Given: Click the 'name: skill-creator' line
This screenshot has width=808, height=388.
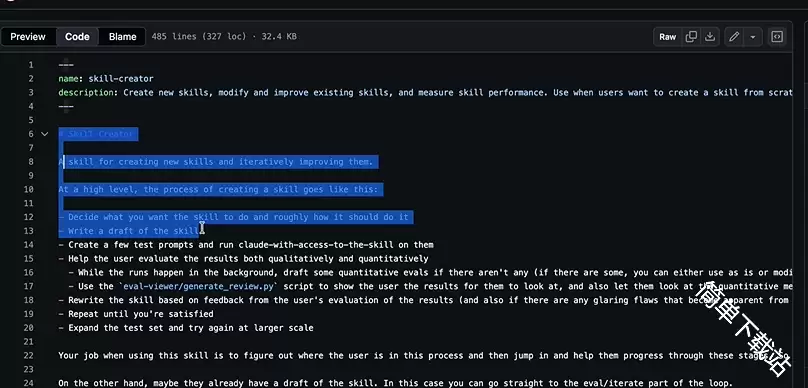Looking at the screenshot, I should point(106,79).
